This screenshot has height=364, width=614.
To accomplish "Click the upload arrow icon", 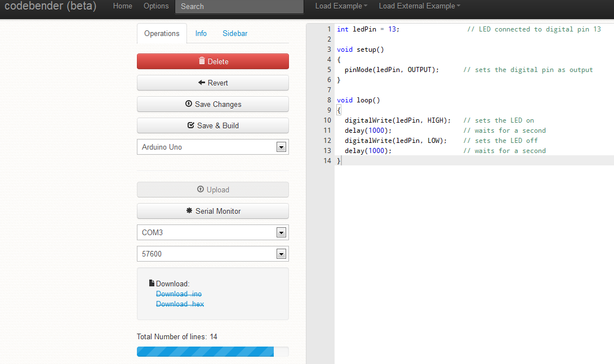I will click(201, 189).
